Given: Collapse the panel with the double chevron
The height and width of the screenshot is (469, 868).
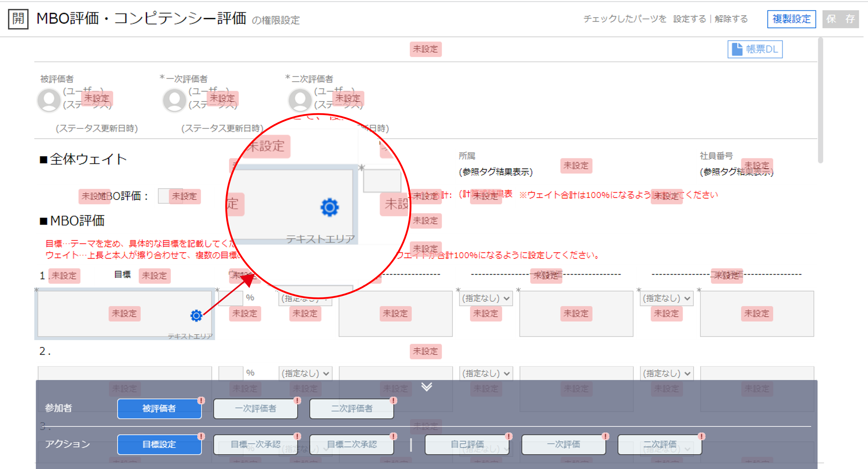Looking at the screenshot, I should click(427, 386).
